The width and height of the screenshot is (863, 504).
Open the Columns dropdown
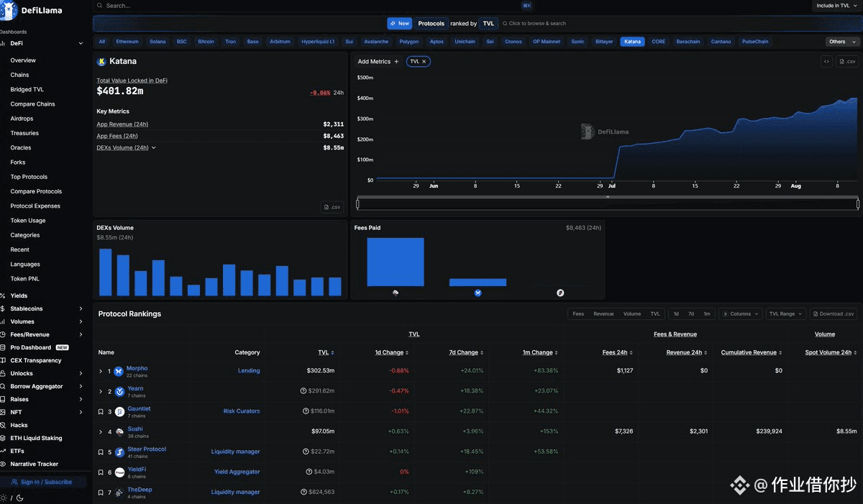[x=741, y=314]
